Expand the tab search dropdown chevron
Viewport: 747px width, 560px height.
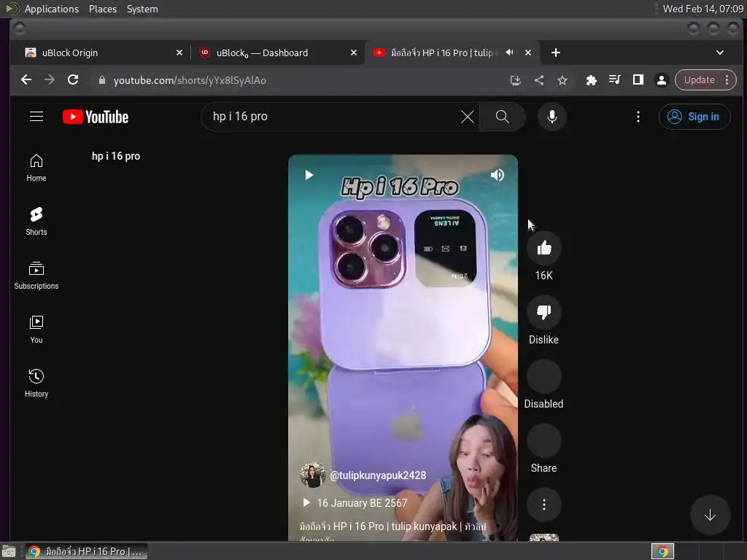coord(720,52)
